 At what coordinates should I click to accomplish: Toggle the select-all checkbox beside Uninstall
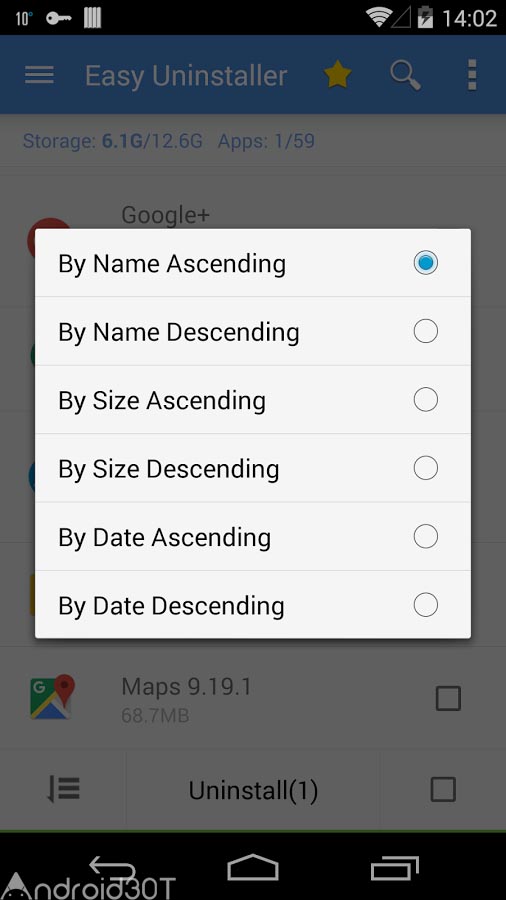tap(443, 790)
